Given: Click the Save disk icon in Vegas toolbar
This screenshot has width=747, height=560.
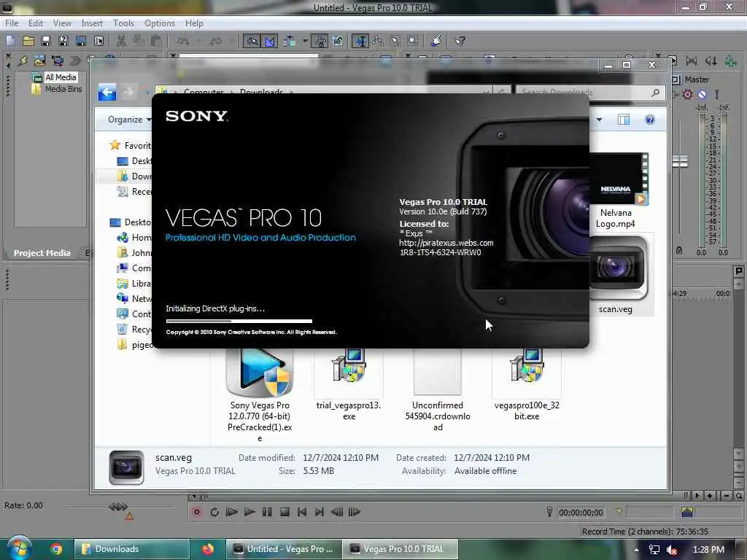Looking at the screenshot, I should (x=46, y=41).
